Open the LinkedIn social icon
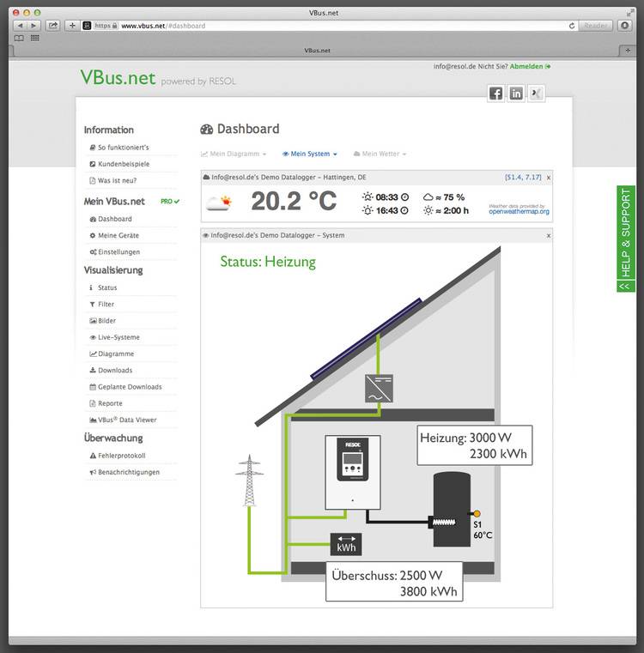The width and height of the screenshot is (644, 653). (x=516, y=94)
